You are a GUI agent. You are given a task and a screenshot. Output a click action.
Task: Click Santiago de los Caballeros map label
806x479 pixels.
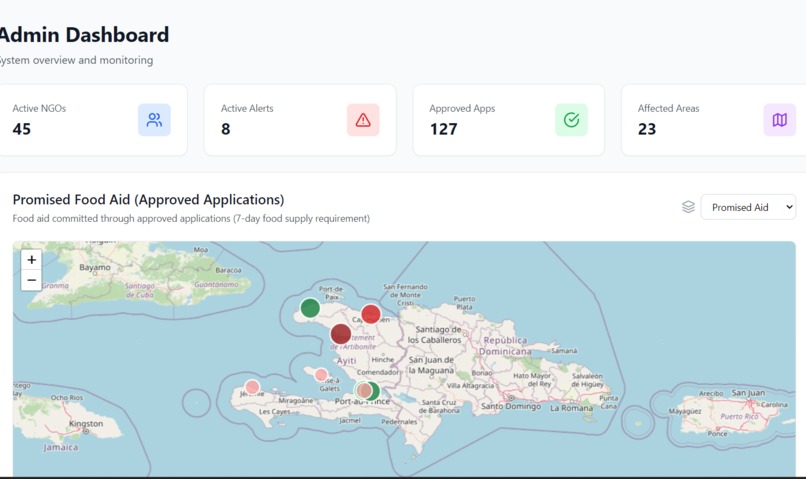[x=436, y=335]
